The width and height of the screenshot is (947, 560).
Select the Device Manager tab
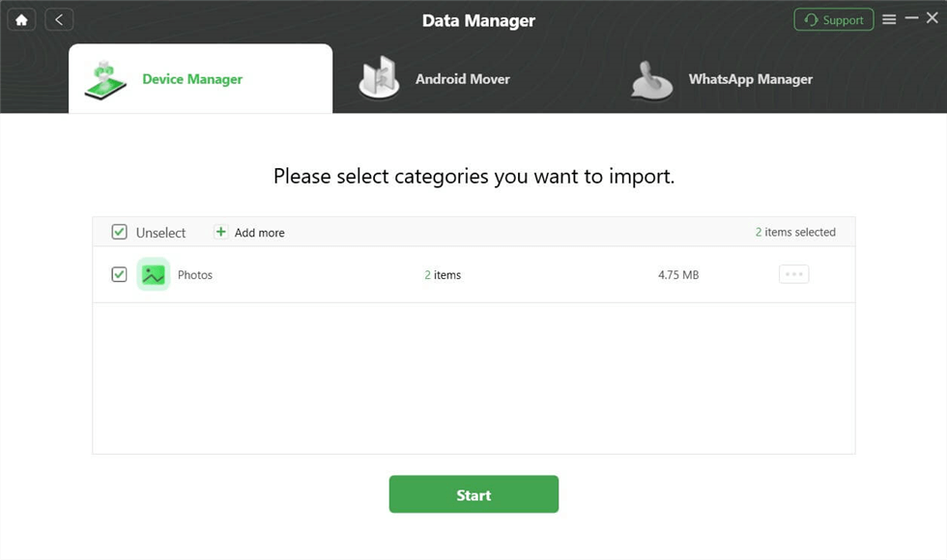192,79
